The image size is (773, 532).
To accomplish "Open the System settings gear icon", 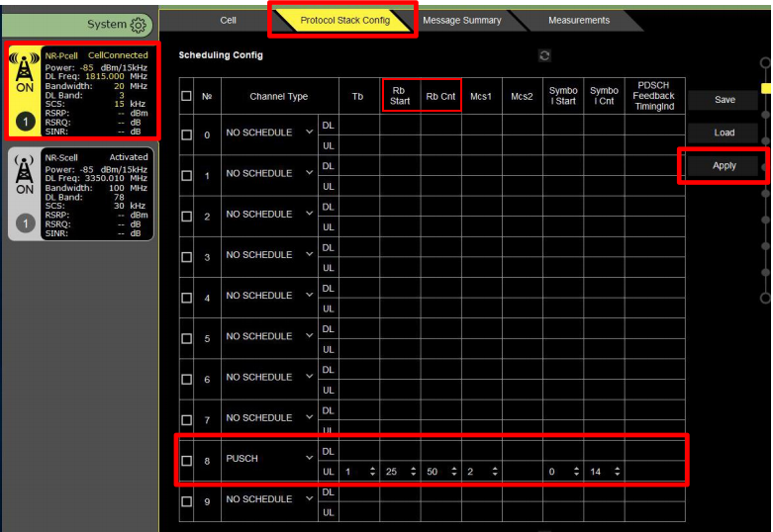I will pyautogui.click(x=139, y=25).
